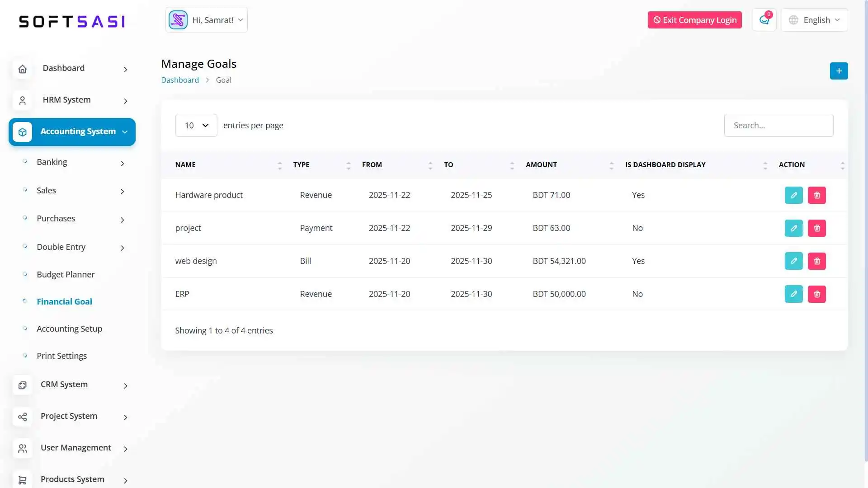
Task: Expand the Purchases submenu
Action: click(x=75, y=219)
